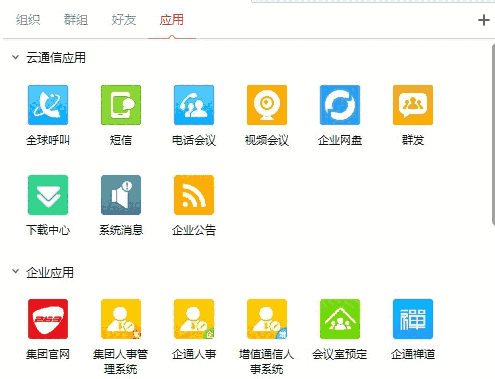
Task: Click the 群发 group send icon
Action: pyautogui.click(x=413, y=105)
